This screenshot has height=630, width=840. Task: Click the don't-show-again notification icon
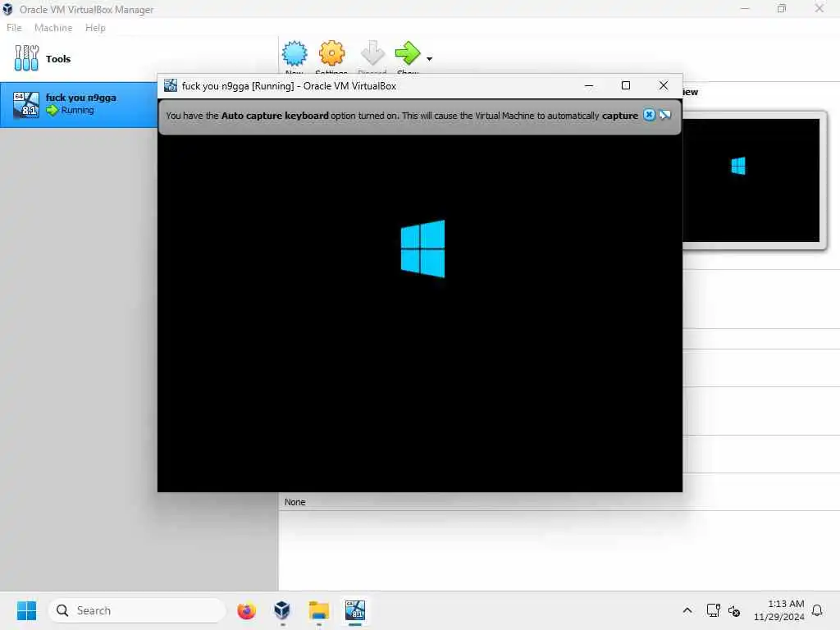tap(664, 115)
